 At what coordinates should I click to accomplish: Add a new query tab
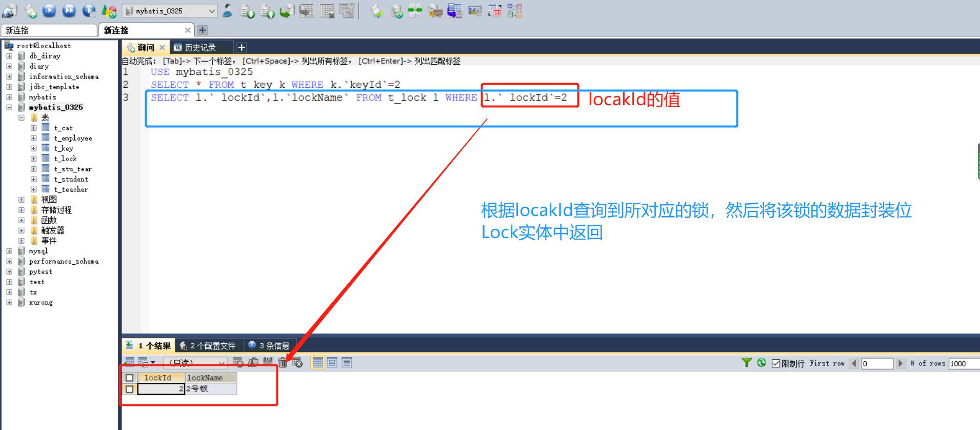[x=242, y=48]
